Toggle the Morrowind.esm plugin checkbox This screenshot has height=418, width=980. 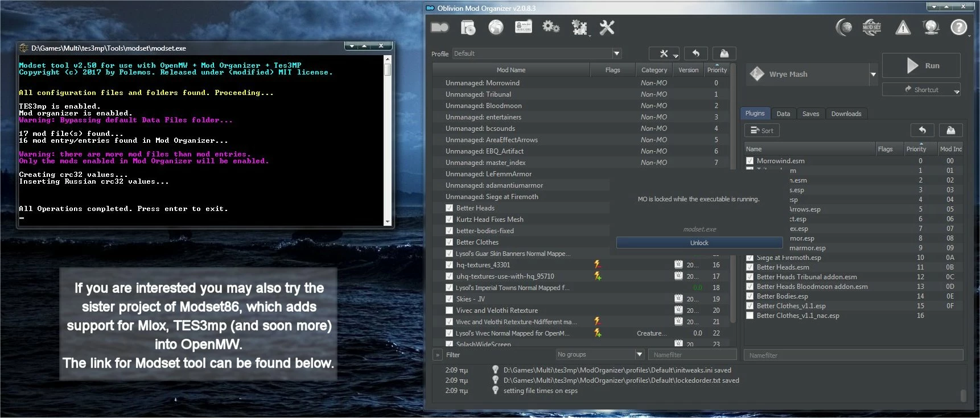[750, 161]
